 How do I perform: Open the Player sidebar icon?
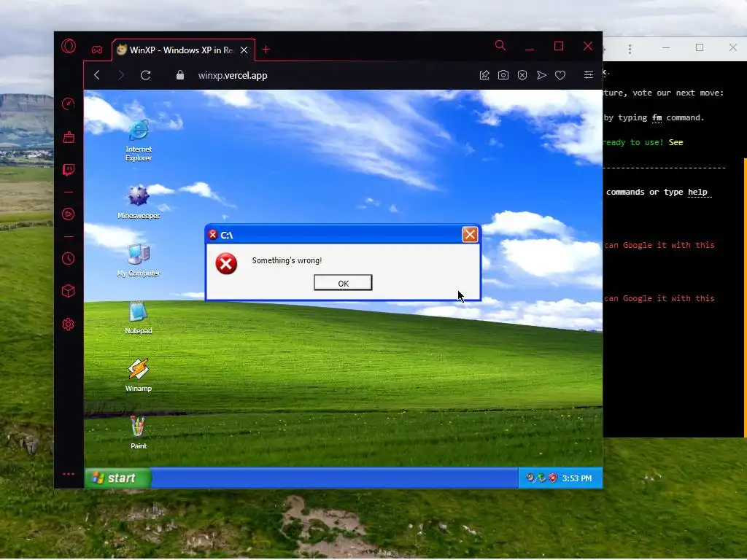coord(69,214)
